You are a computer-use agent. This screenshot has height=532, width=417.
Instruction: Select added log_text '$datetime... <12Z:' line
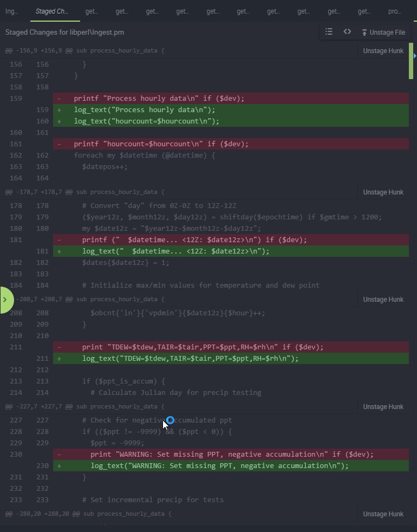coord(231,251)
